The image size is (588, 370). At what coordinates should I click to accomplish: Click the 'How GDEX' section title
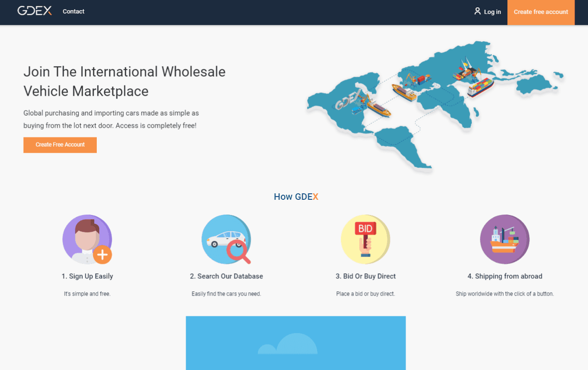pyautogui.click(x=296, y=197)
